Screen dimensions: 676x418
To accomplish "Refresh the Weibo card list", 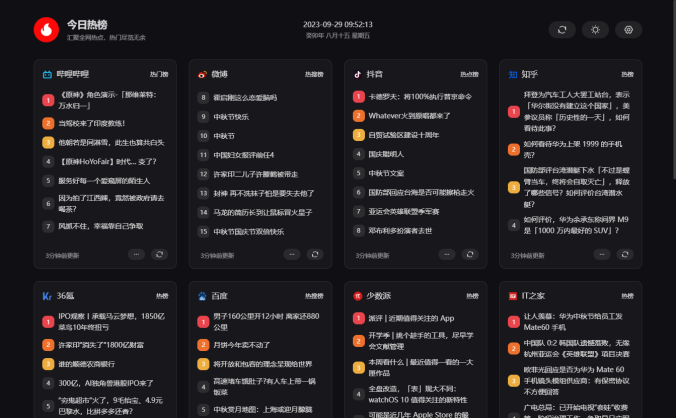I will pos(315,254).
